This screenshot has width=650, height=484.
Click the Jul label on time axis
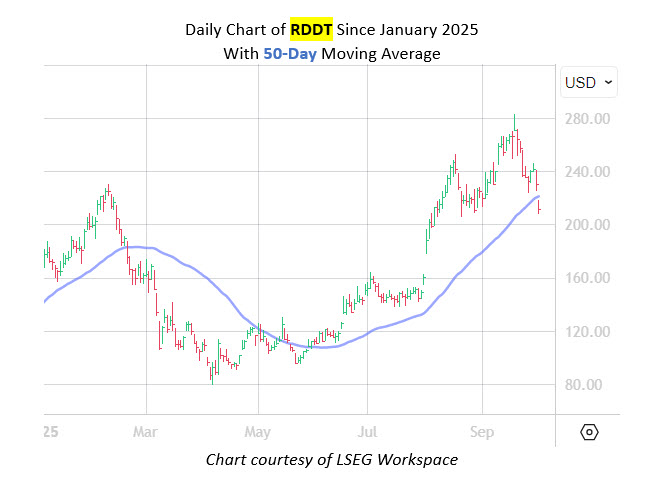[x=366, y=432]
